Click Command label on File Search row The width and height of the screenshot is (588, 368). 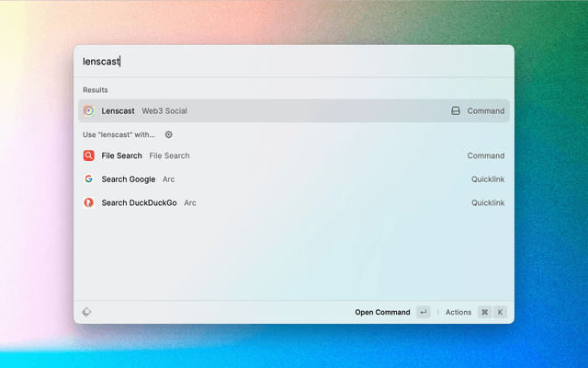tap(485, 155)
